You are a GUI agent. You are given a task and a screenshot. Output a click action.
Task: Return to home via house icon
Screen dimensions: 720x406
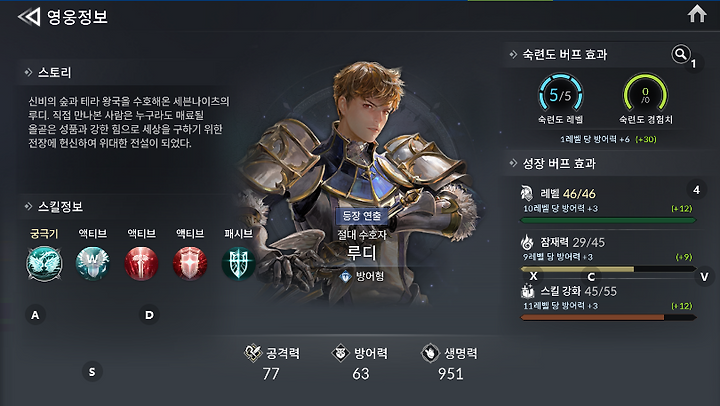(x=697, y=14)
